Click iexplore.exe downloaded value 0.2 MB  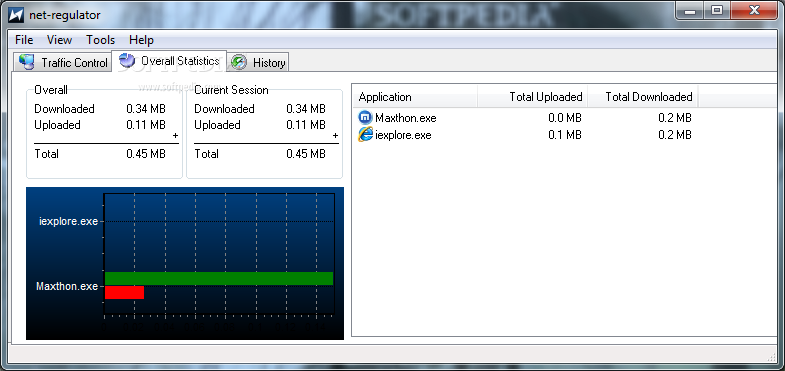click(675, 135)
